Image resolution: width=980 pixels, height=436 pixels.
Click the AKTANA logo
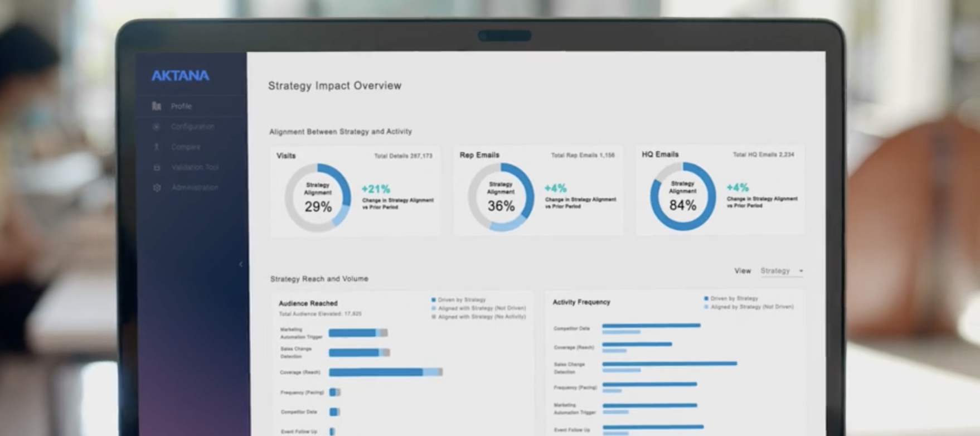[x=180, y=76]
